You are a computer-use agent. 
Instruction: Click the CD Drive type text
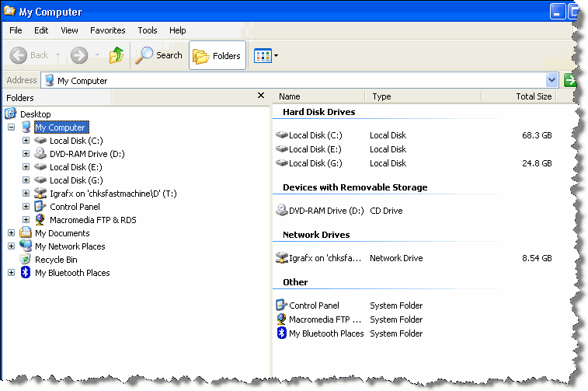[386, 211]
